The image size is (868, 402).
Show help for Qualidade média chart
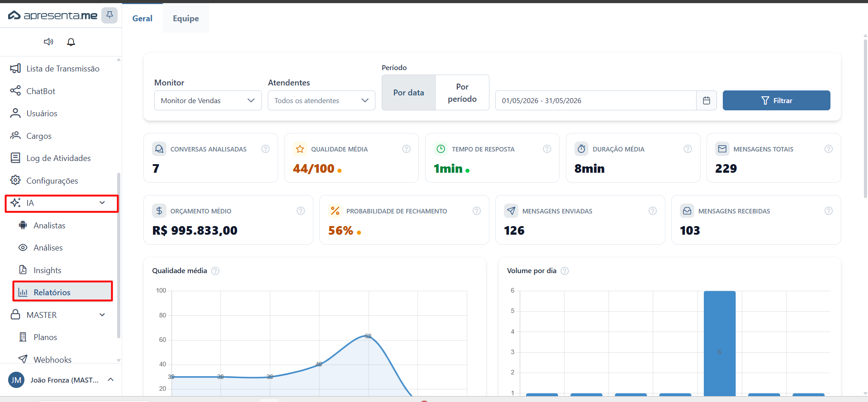216,271
